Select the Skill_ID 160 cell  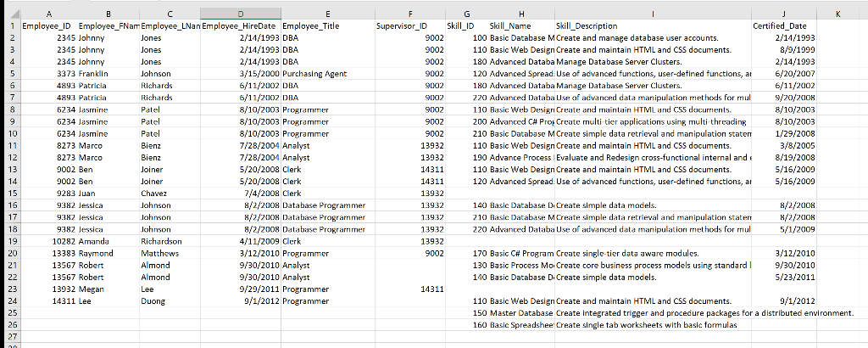pyautogui.click(x=467, y=325)
